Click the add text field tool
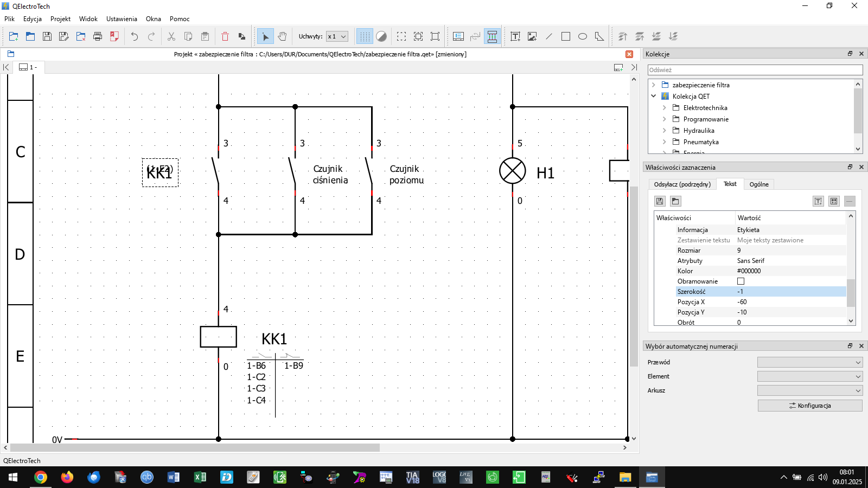This screenshot has width=868, height=488. coord(515,36)
